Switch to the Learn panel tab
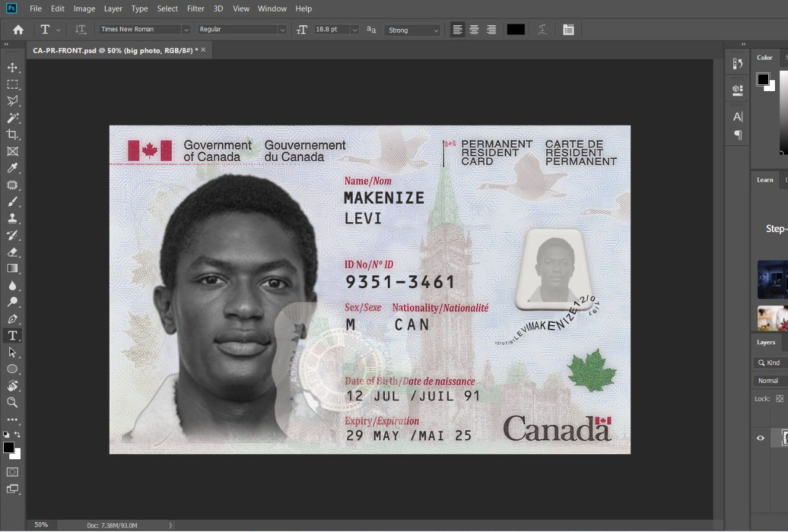 tap(765, 180)
